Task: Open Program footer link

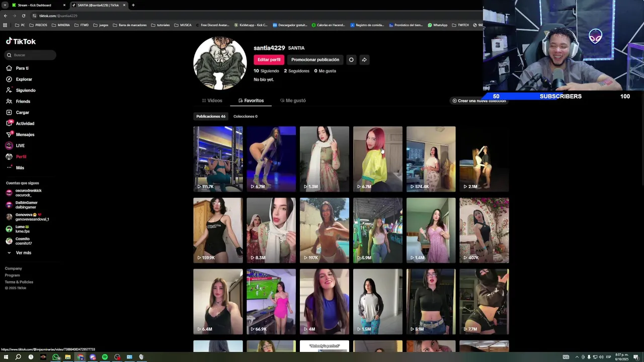Action: (x=13, y=275)
